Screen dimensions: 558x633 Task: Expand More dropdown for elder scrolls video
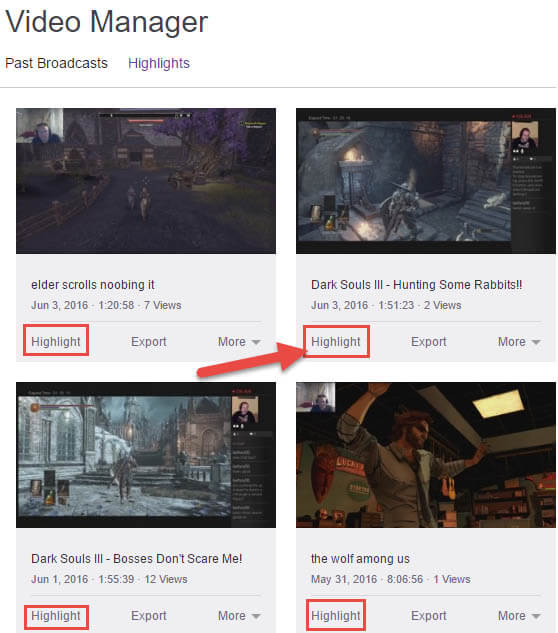pyautogui.click(x=239, y=342)
